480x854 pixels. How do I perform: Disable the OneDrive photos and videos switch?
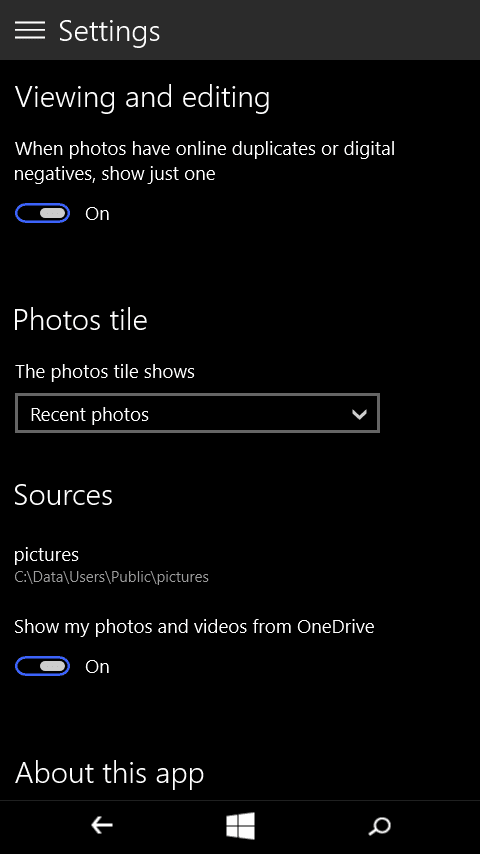tap(42, 666)
